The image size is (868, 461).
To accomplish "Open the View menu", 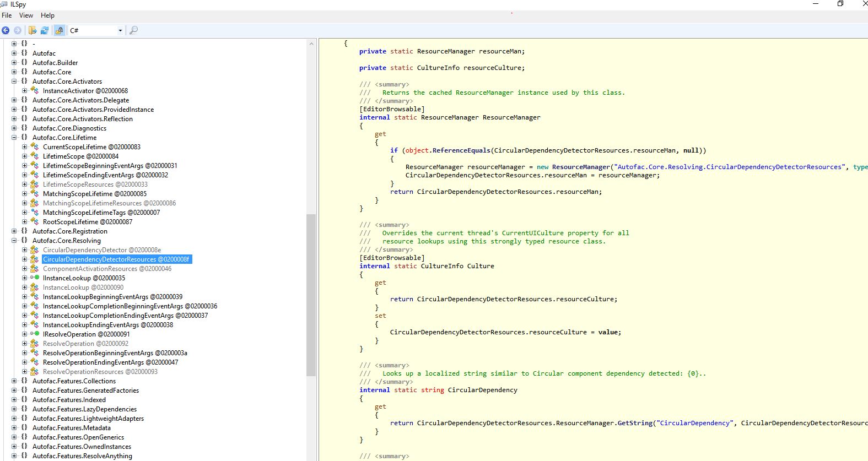I will 26,15.
